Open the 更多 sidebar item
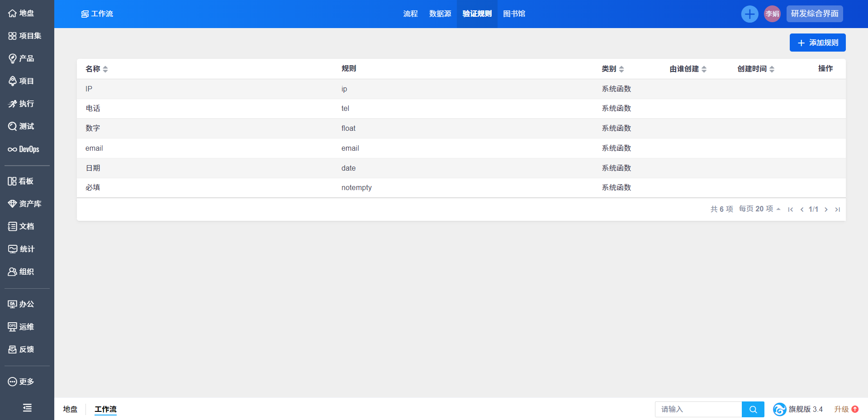 (21, 382)
